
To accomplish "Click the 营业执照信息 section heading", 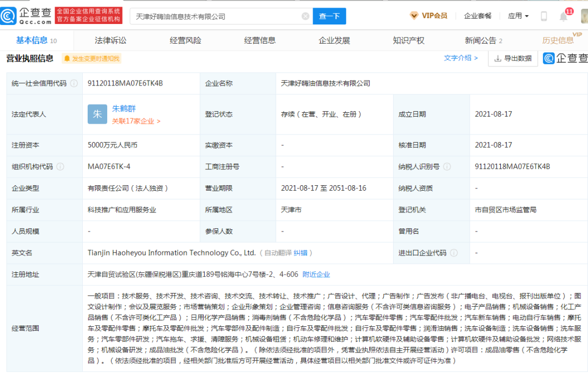I will click(x=29, y=58).
